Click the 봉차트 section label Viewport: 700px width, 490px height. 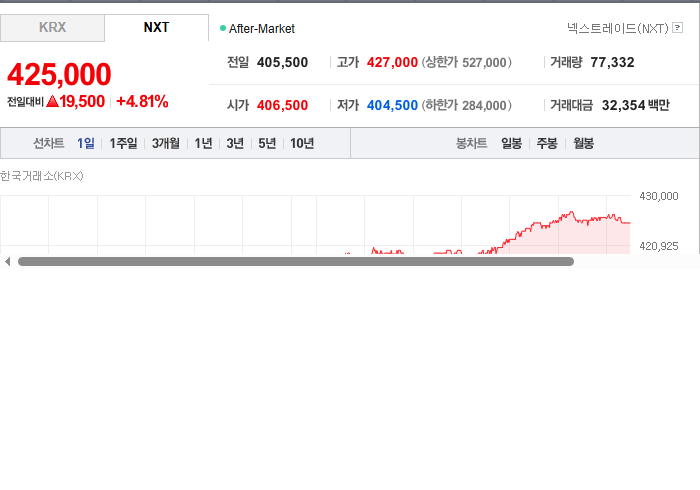[471, 143]
